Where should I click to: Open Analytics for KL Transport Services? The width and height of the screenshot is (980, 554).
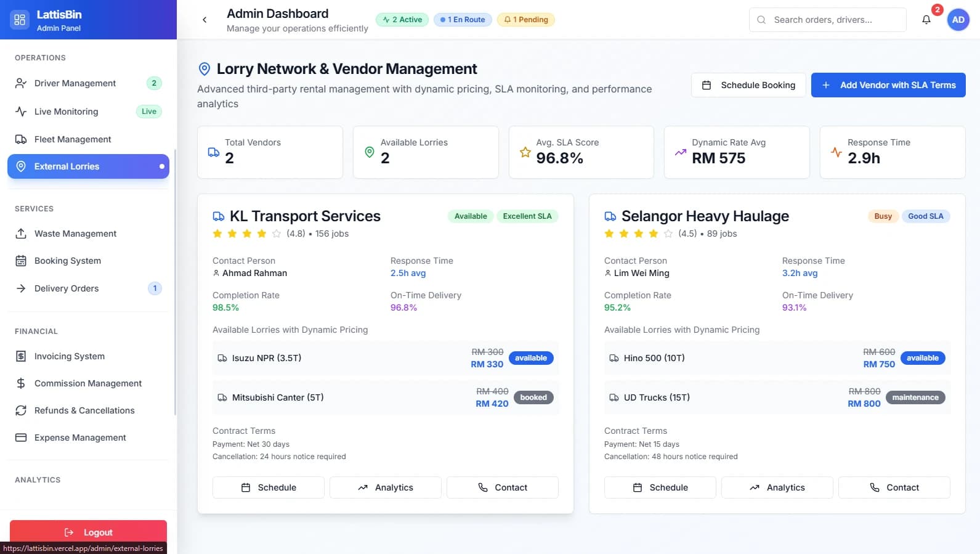(x=385, y=487)
